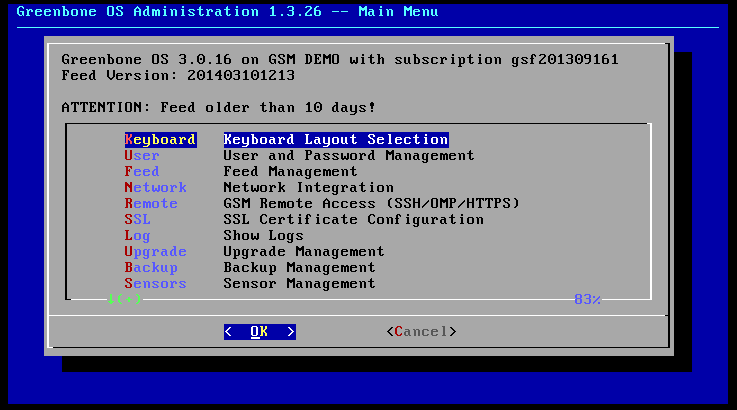Click 'SSL Certificate Configuration' text
Screen dimensions: 737x410
pyautogui.click(x=353, y=220)
